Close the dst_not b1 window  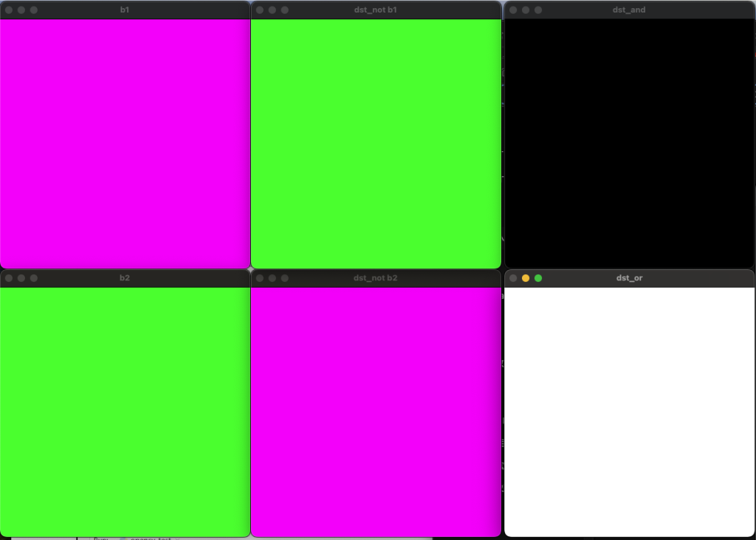pos(260,10)
